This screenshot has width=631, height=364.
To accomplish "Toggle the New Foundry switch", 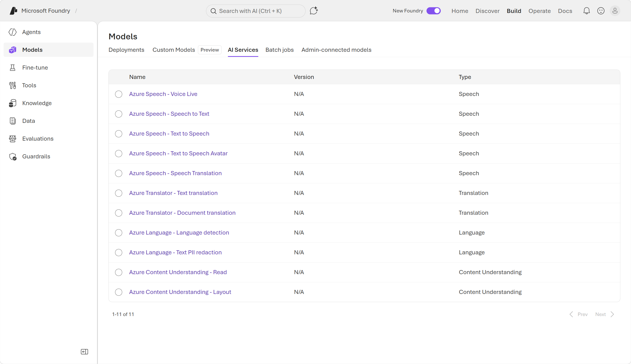I will (x=434, y=11).
